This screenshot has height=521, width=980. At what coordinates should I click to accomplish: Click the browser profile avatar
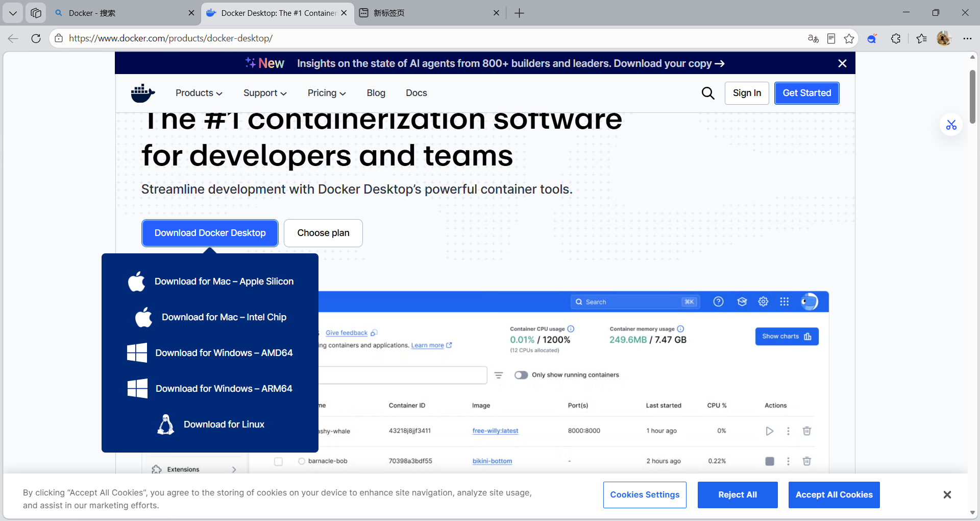(x=944, y=38)
